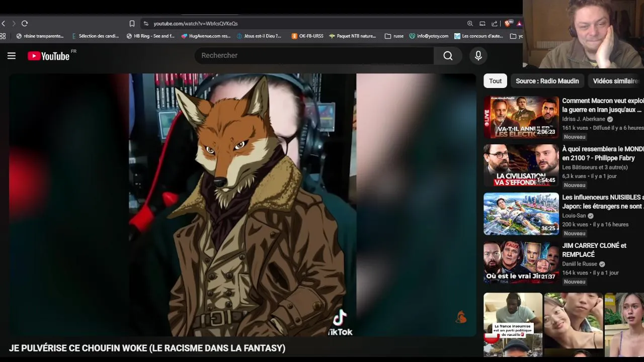Click the zoom magnifier icon in address bar
The width and height of the screenshot is (644, 362).
coord(470,24)
